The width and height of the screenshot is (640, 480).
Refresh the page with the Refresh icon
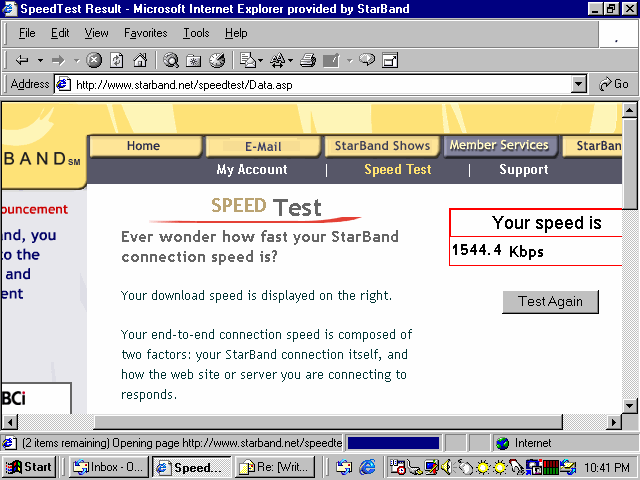tap(117, 60)
